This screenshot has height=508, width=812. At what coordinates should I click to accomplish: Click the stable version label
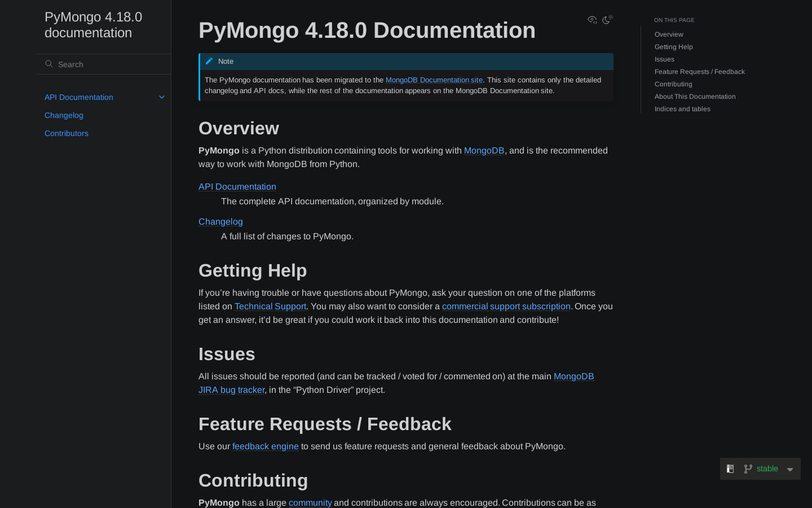(x=767, y=468)
